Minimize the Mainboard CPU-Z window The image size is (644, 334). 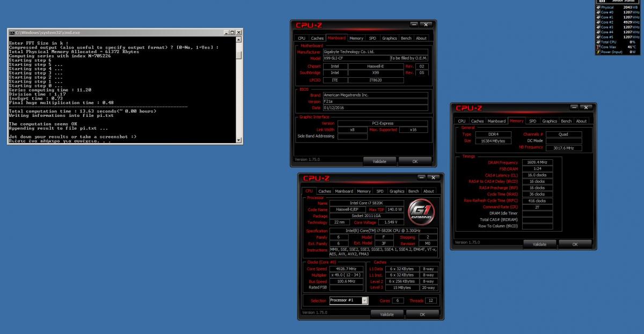pyautogui.click(x=414, y=25)
